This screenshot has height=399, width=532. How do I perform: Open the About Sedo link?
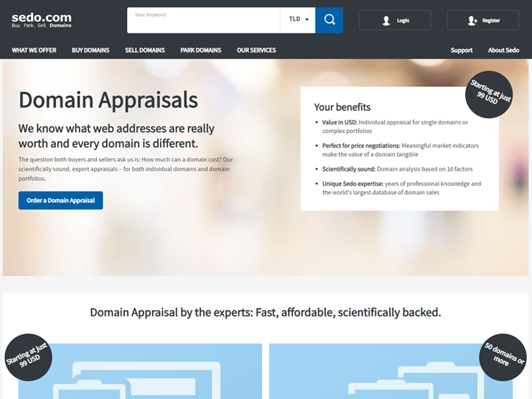pyautogui.click(x=503, y=51)
